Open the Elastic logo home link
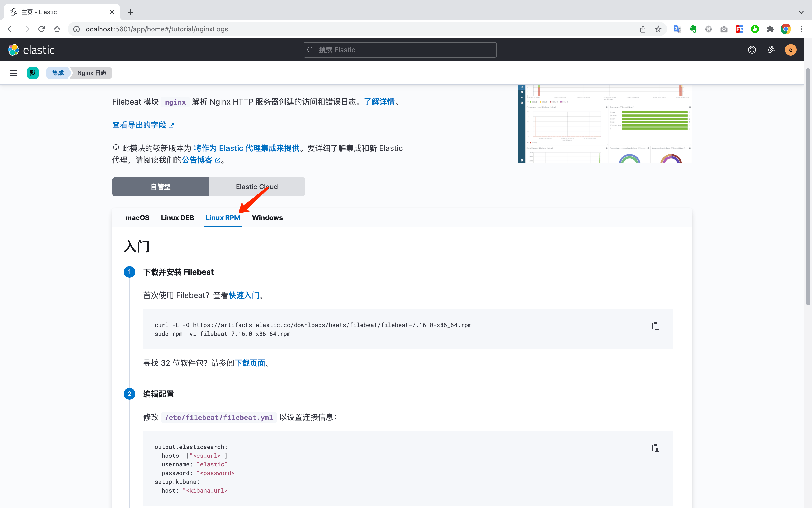The width and height of the screenshot is (812, 508). pyautogui.click(x=31, y=50)
